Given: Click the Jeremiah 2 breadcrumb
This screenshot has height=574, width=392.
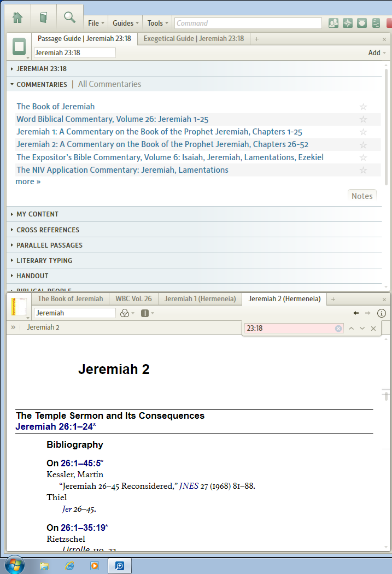Looking at the screenshot, I should click(x=43, y=327).
